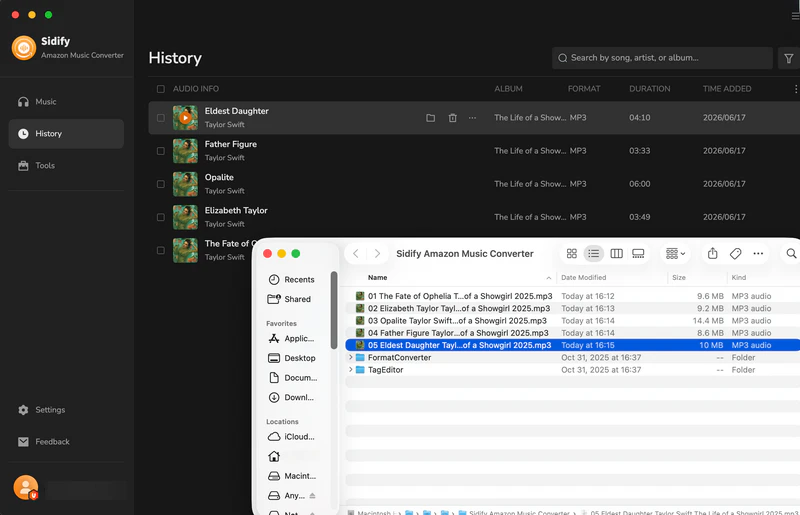Select 03 Opalite mp3 file
The image size is (800, 515).
(572, 321)
